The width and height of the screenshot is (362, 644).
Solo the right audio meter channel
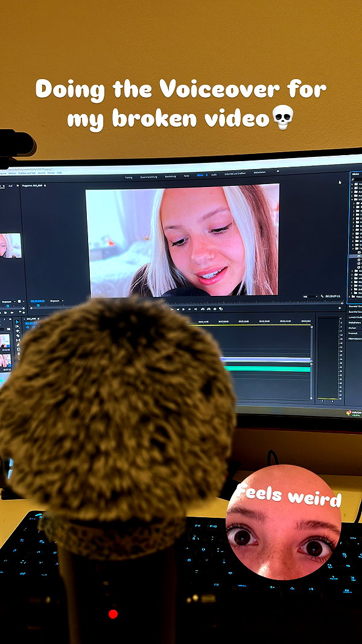332,401
